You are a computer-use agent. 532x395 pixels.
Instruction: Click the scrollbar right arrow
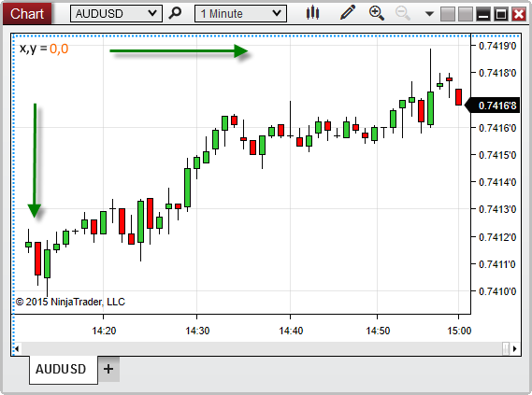pyautogui.click(x=514, y=348)
